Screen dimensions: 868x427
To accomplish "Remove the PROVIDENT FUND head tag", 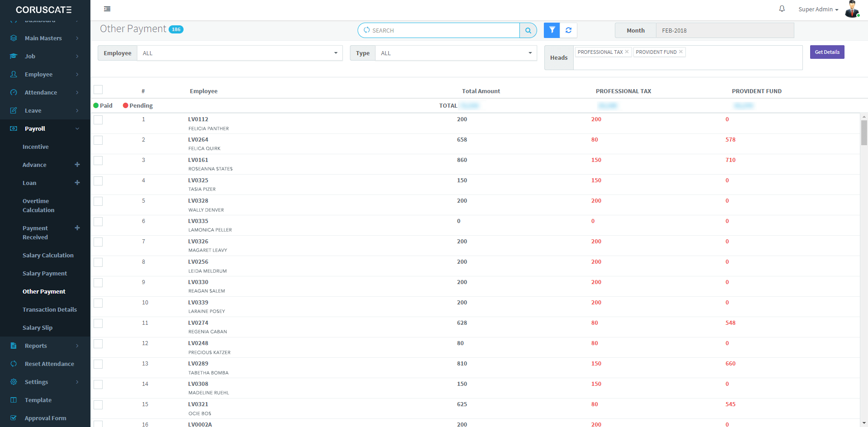I will pyautogui.click(x=680, y=52).
